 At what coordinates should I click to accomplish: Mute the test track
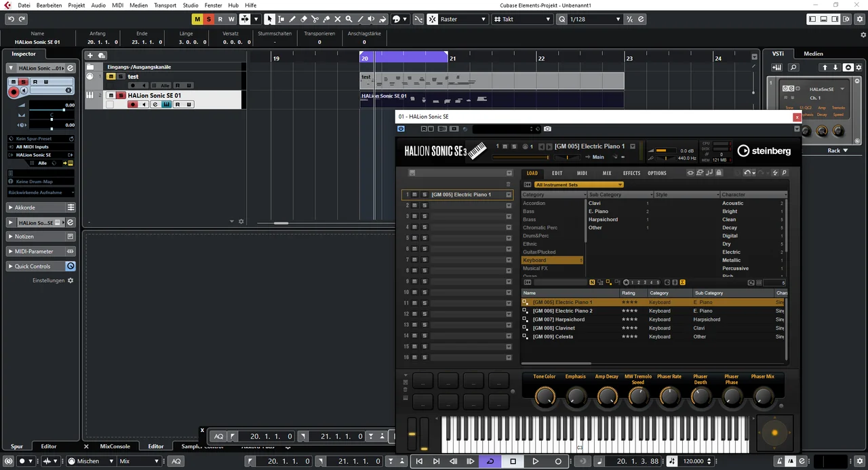pyautogui.click(x=111, y=77)
